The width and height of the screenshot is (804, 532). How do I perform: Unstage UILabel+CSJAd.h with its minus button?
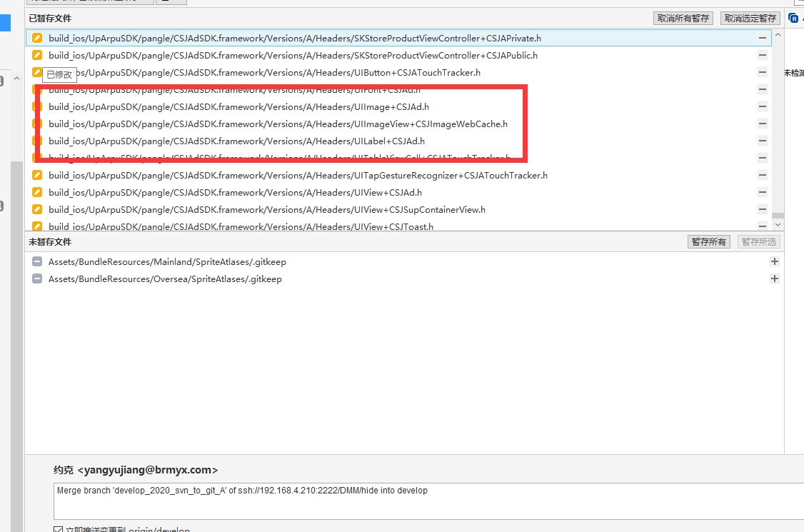click(763, 141)
